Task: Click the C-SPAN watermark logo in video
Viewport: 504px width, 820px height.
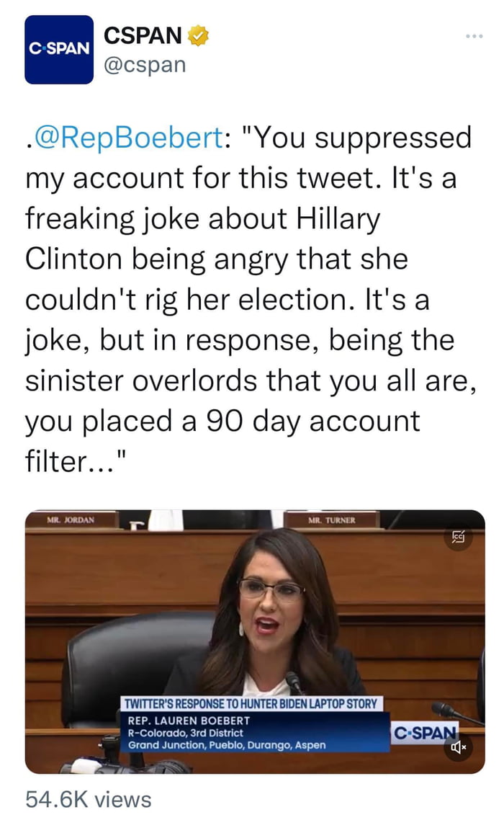Action: pyautogui.click(x=424, y=732)
